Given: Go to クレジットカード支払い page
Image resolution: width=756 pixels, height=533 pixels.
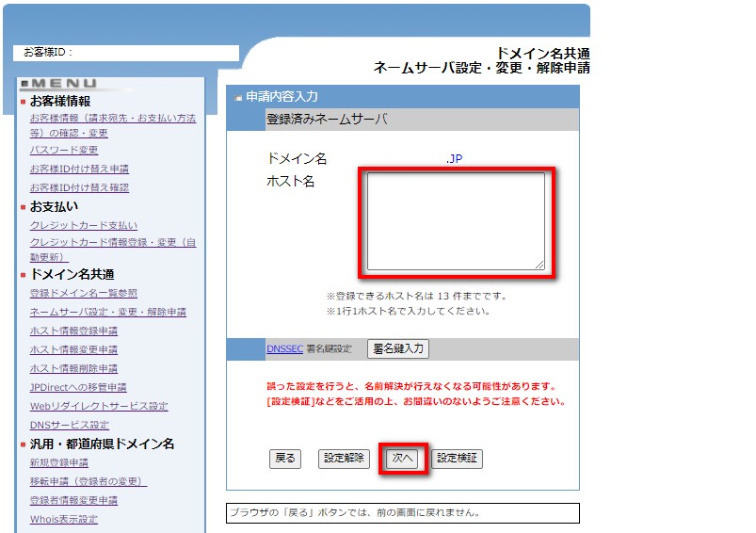Looking at the screenshot, I should pos(84,225).
